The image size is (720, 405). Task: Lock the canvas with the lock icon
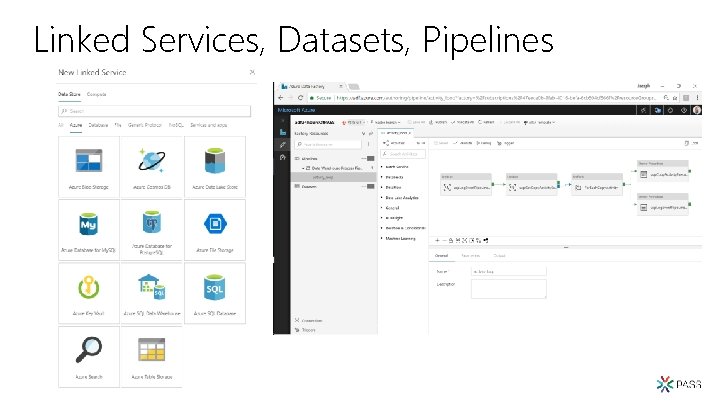click(x=451, y=240)
